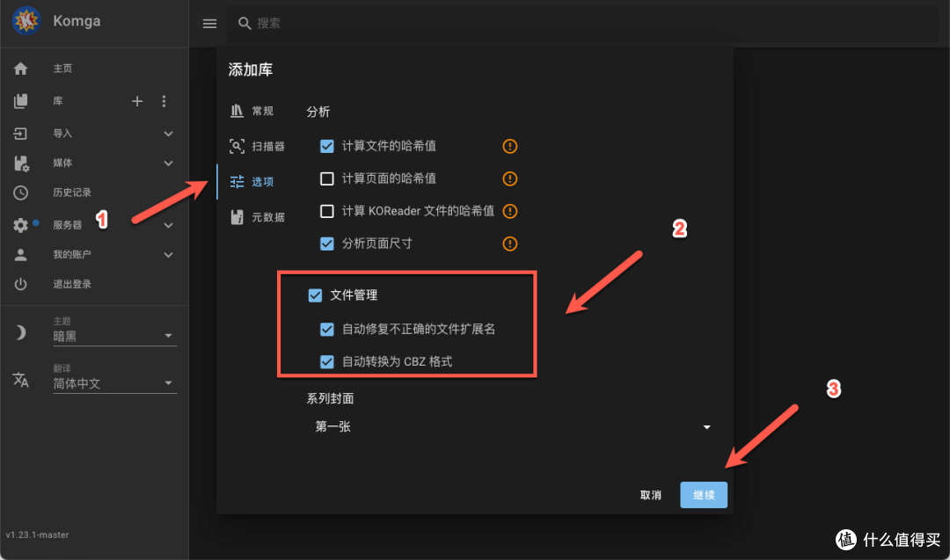The image size is (950, 560).
Task: Toggle the 文件管理 checkbox
Action: pyautogui.click(x=315, y=295)
